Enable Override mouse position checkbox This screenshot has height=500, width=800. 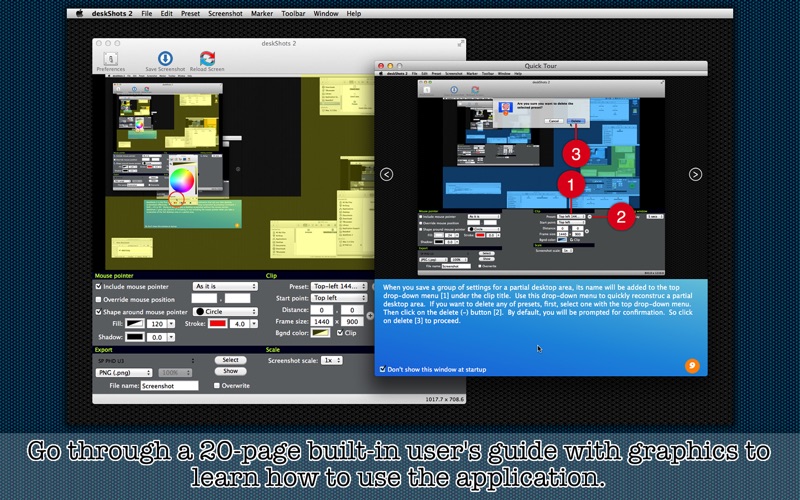(98, 299)
